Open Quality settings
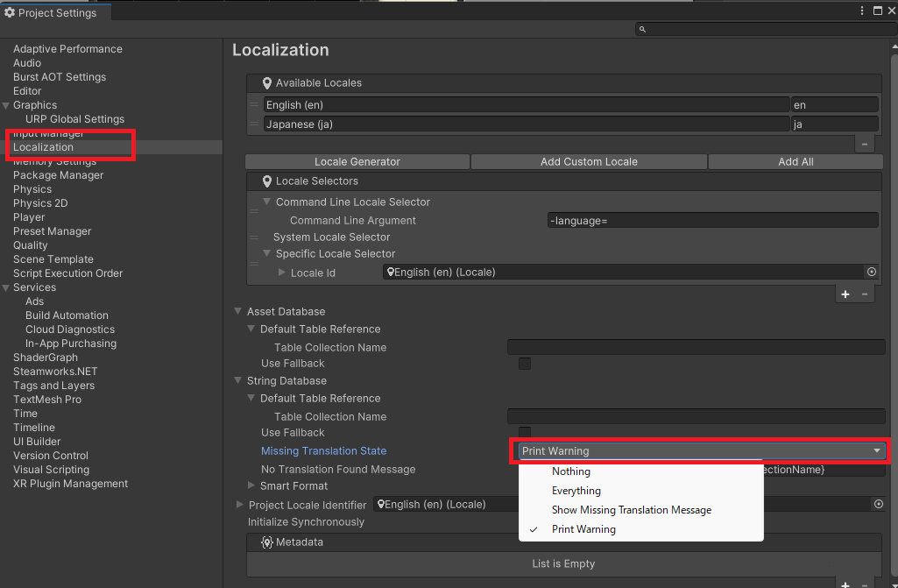 (31, 245)
